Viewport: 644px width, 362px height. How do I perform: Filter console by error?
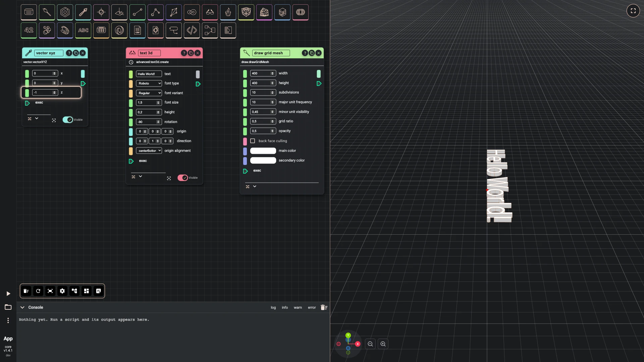312,308
